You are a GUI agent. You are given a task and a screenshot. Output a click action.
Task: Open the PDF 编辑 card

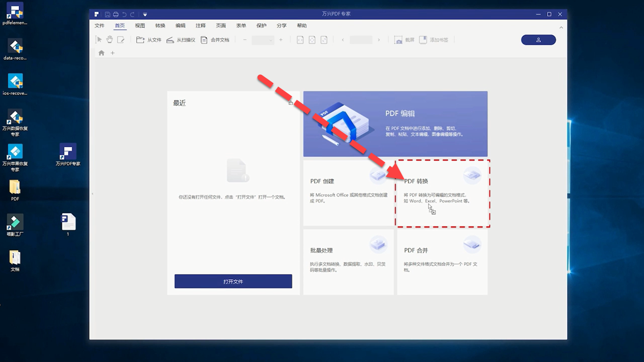(x=395, y=124)
